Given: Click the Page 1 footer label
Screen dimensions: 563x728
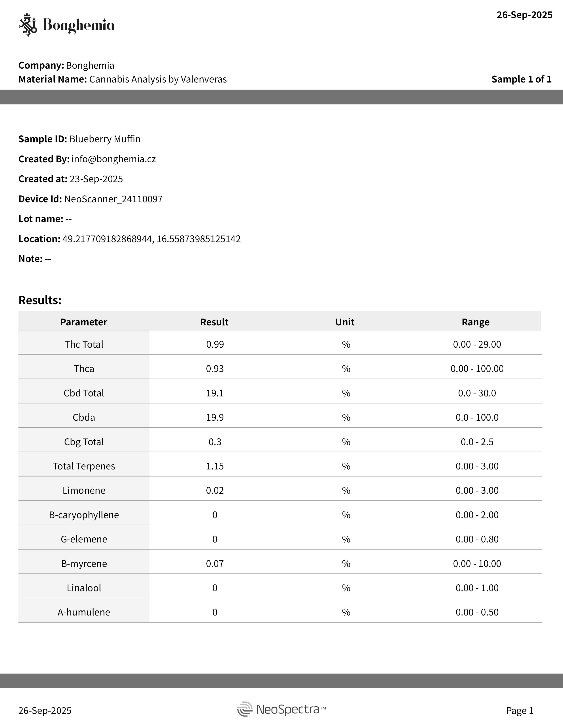Looking at the screenshot, I should [520, 711].
